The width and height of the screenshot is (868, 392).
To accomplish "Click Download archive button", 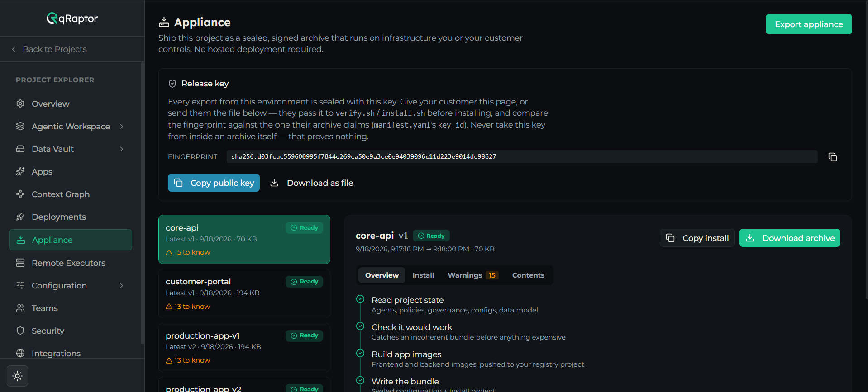I will [x=790, y=238].
